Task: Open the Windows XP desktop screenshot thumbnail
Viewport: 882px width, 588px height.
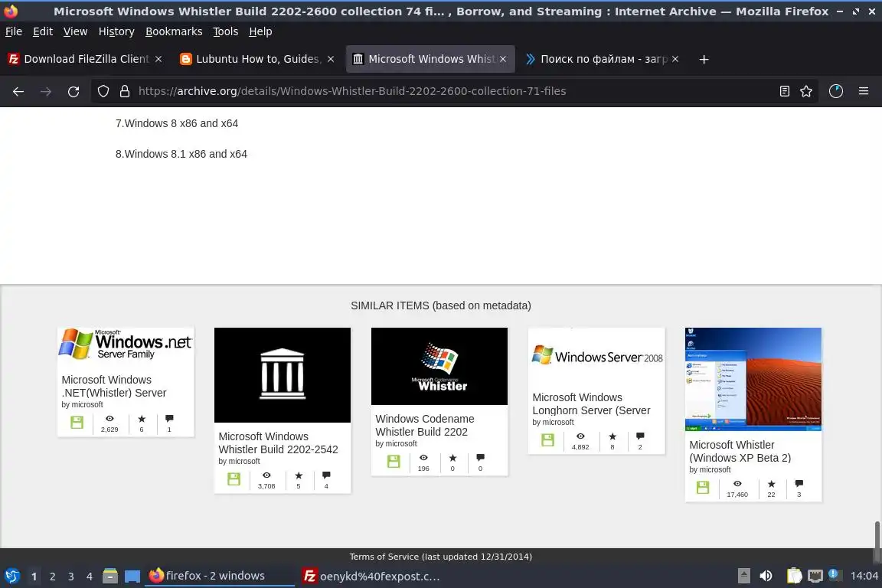Action: pos(753,379)
